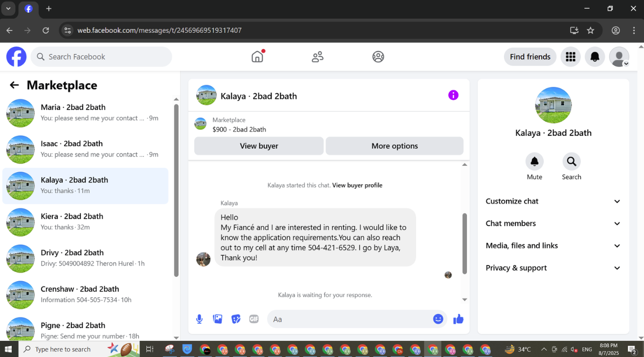Viewport: 644px width, 357px height.
Task: Open the emoji picker in message box
Action: click(438, 319)
